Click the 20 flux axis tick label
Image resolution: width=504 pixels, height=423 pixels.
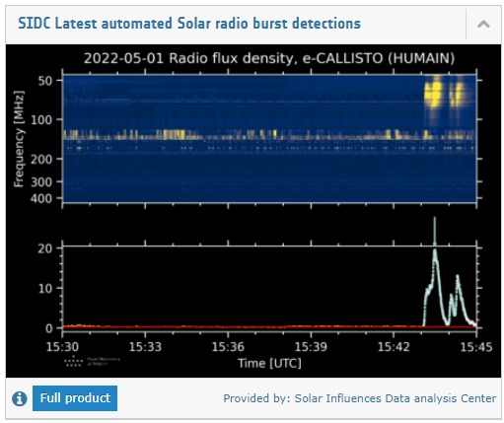45,248
